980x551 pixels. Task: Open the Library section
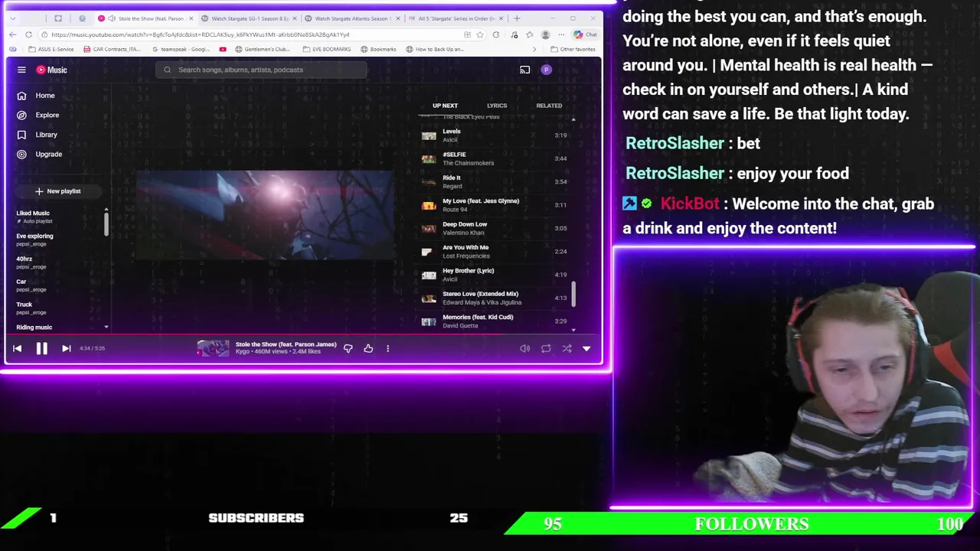pos(38,135)
